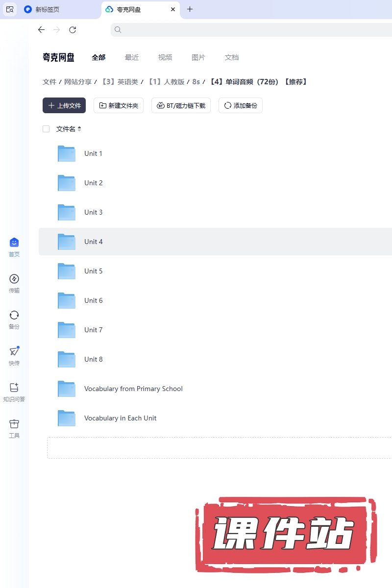Navigate to 网站分享 in the breadcrumb

[78, 82]
